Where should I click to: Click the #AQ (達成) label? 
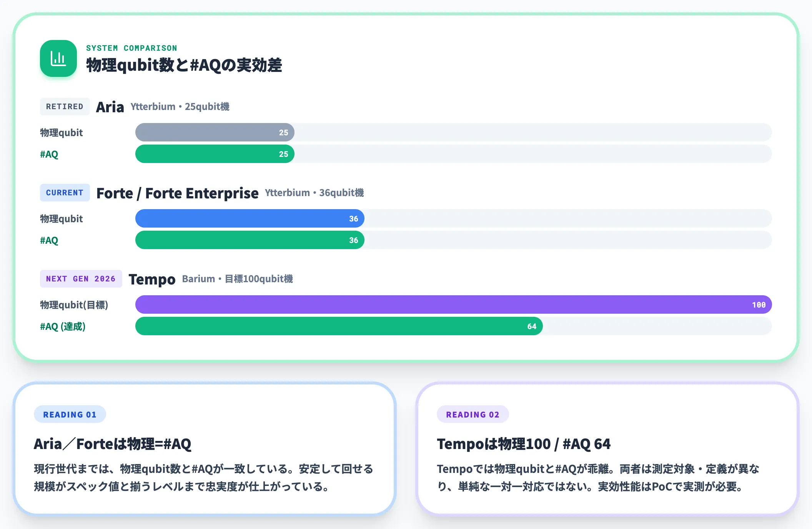63,326
